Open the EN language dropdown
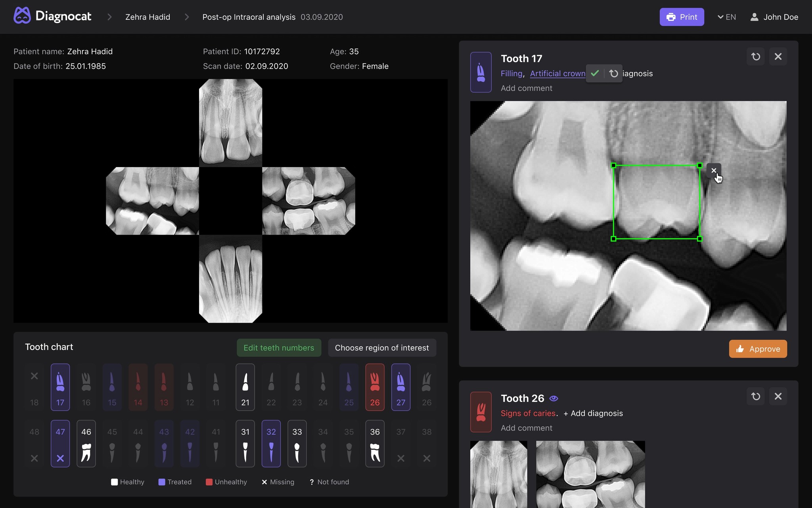The image size is (812, 508). (x=727, y=17)
